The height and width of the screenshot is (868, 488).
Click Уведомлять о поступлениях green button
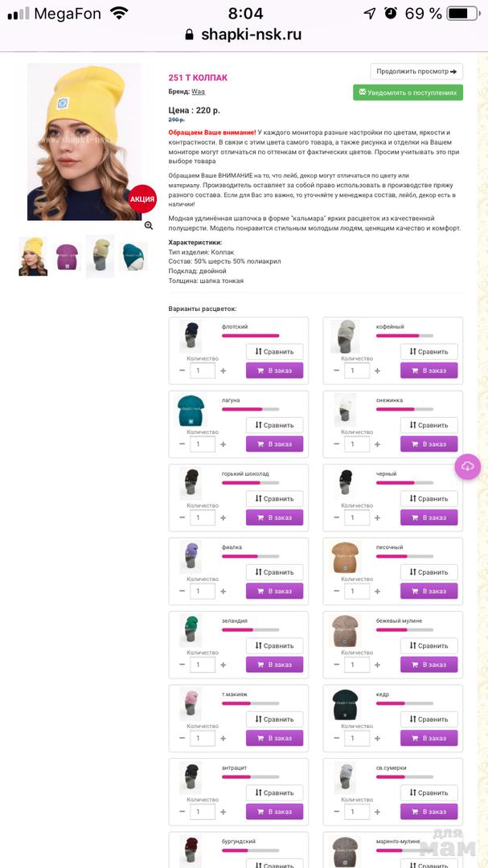tap(408, 92)
